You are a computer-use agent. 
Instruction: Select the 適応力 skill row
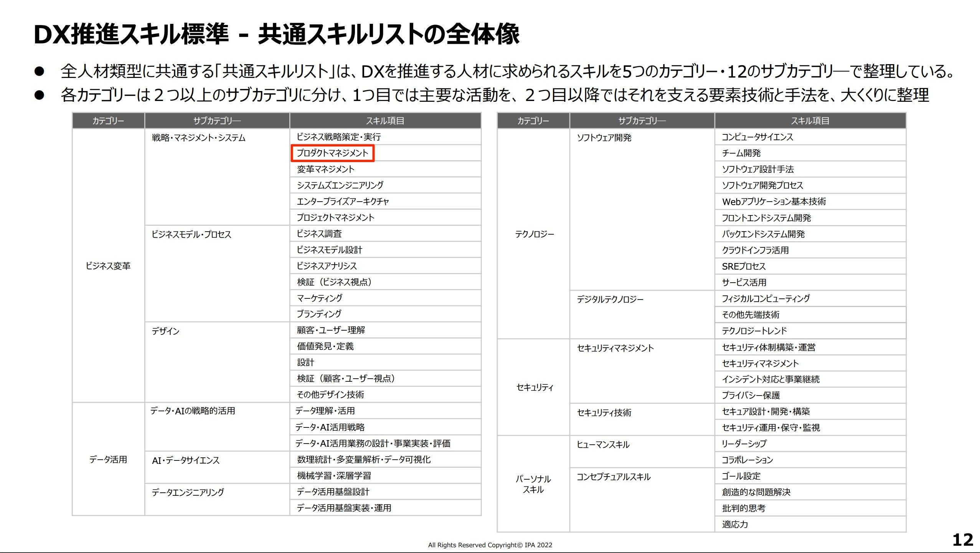735,524
